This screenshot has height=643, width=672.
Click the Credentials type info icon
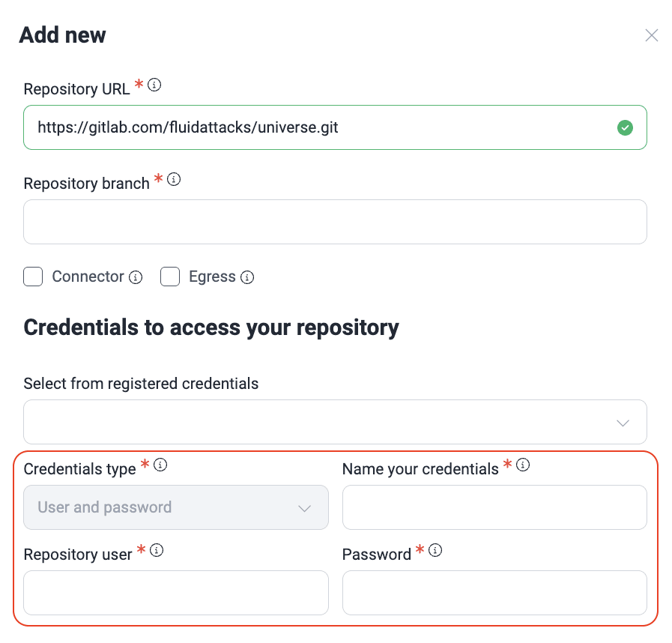pos(160,465)
